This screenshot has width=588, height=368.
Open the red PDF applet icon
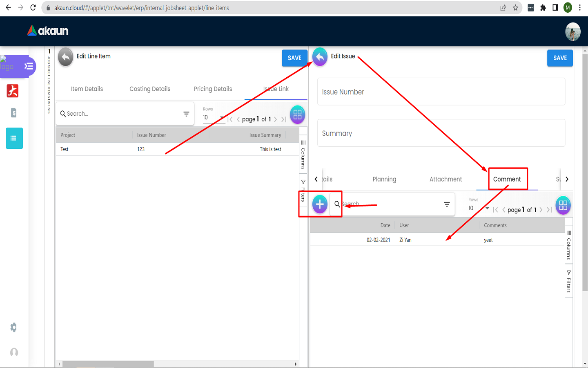[13, 91]
